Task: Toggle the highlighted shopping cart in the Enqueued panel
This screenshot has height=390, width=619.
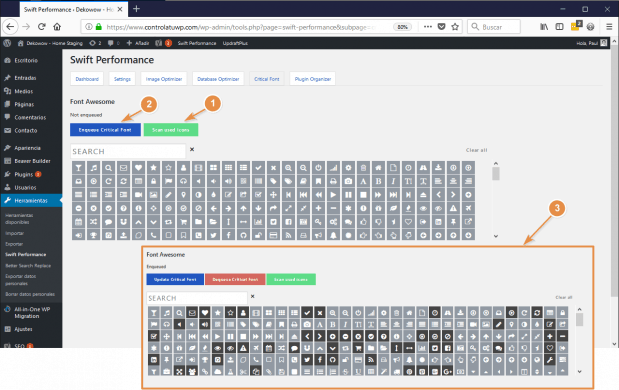Action: [x=358, y=348]
